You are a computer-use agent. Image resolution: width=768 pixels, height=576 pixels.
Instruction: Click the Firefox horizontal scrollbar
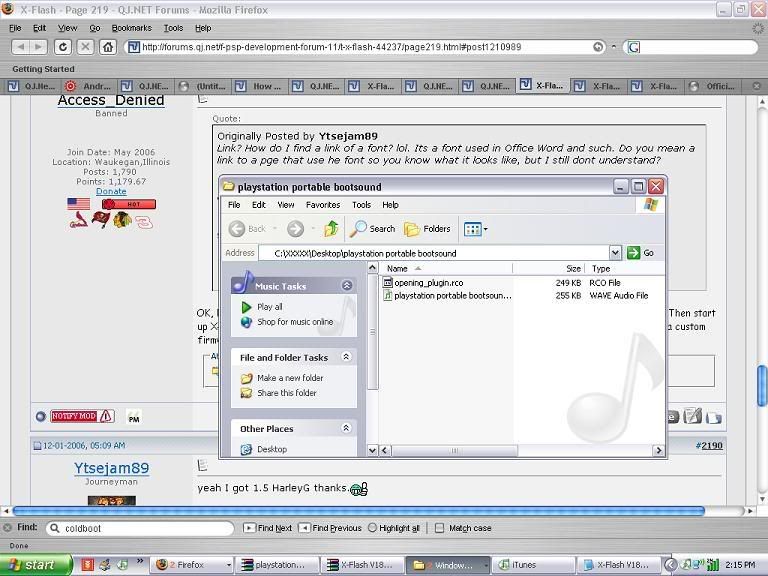click(359, 511)
